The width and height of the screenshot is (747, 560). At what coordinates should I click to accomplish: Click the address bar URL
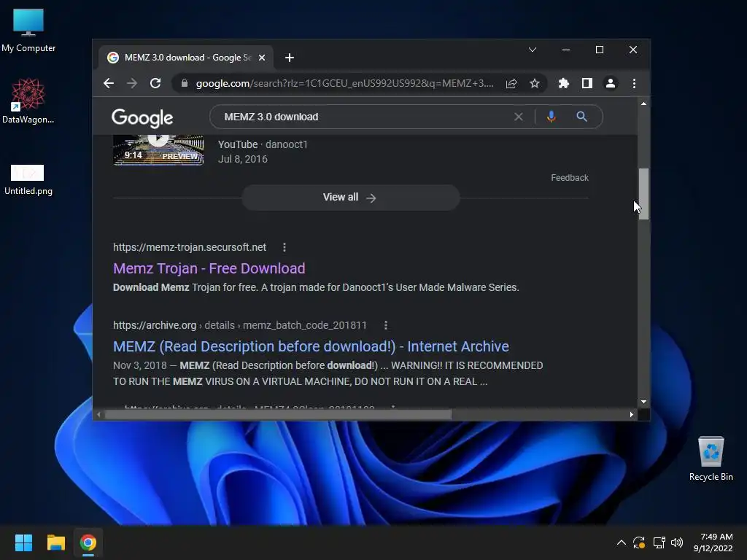coord(344,83)
